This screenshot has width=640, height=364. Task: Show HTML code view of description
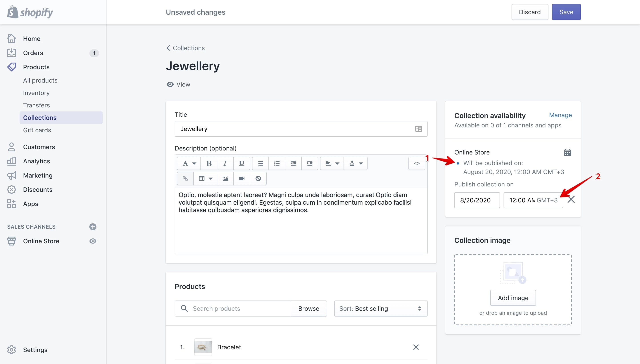click(417, 164)
